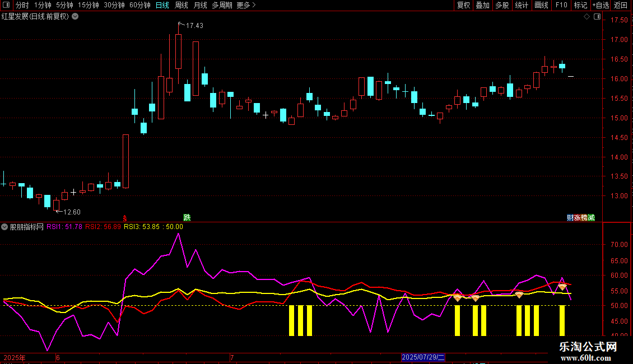
Task: Click the 2025/07/29 date marker
Action: (423, 357)
